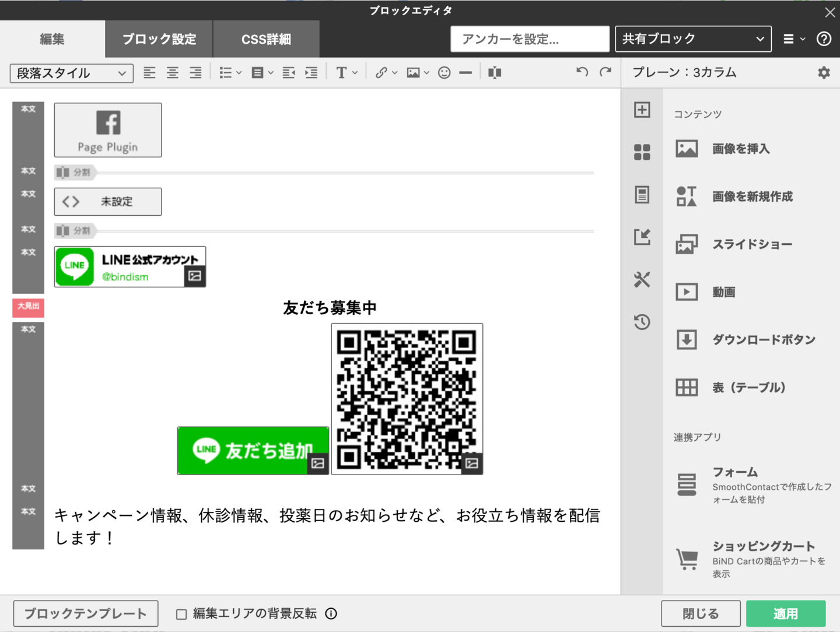This screenshot has height=632, width=840.
Task: Open bullet list options
Action: coord(230,73)
